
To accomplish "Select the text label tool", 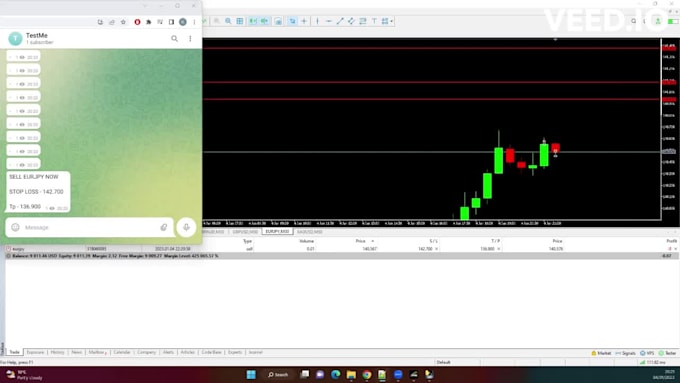I will point(374,21).
